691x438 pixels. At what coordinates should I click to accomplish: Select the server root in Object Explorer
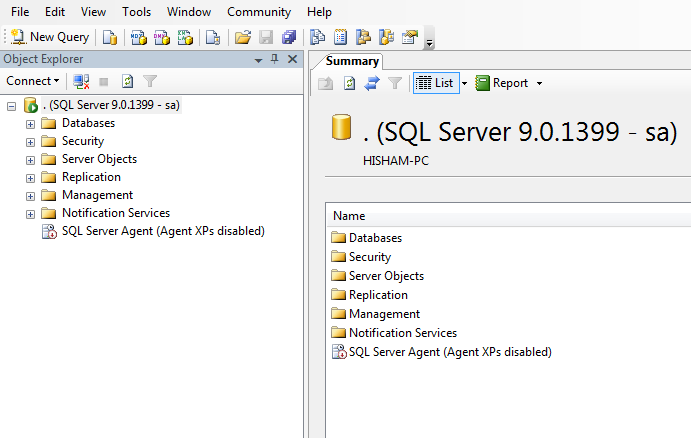(111, 105)
